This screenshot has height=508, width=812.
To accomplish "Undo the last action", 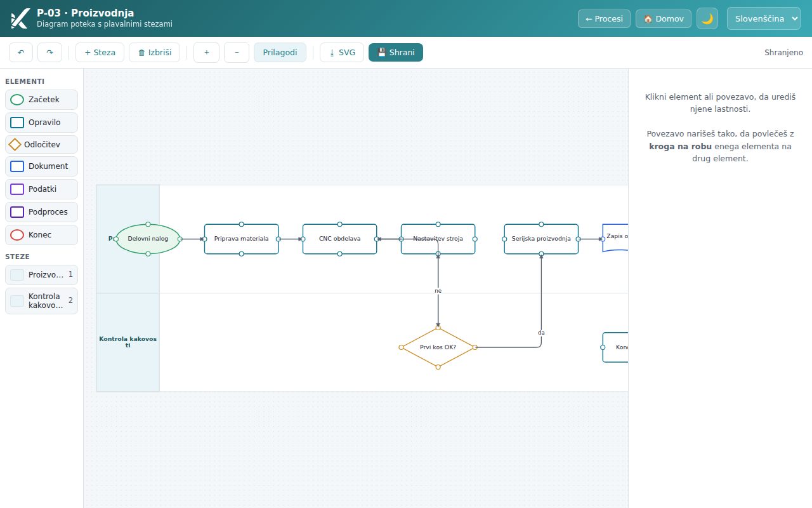I will (x=21, y=53).
